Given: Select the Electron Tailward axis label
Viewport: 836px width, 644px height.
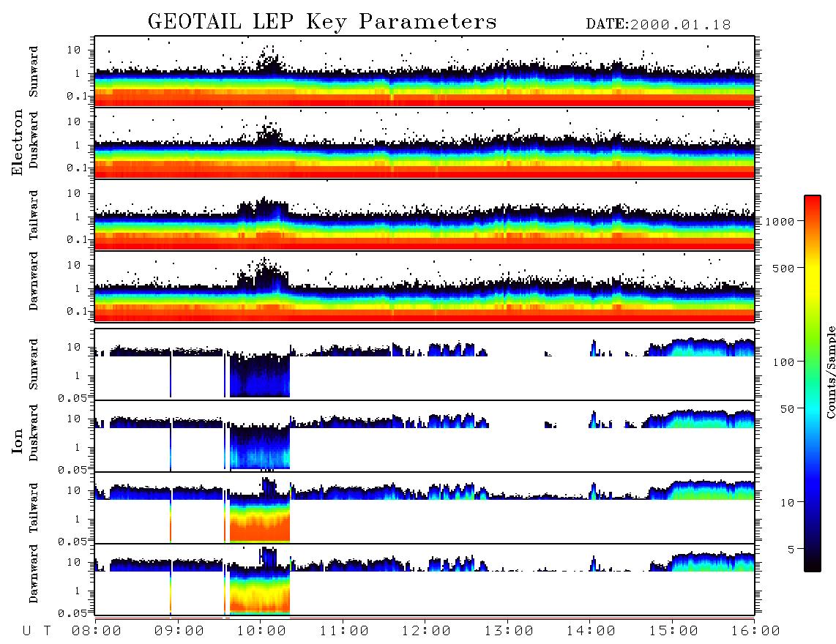Looking at the screenshot, I should [34, 215].
